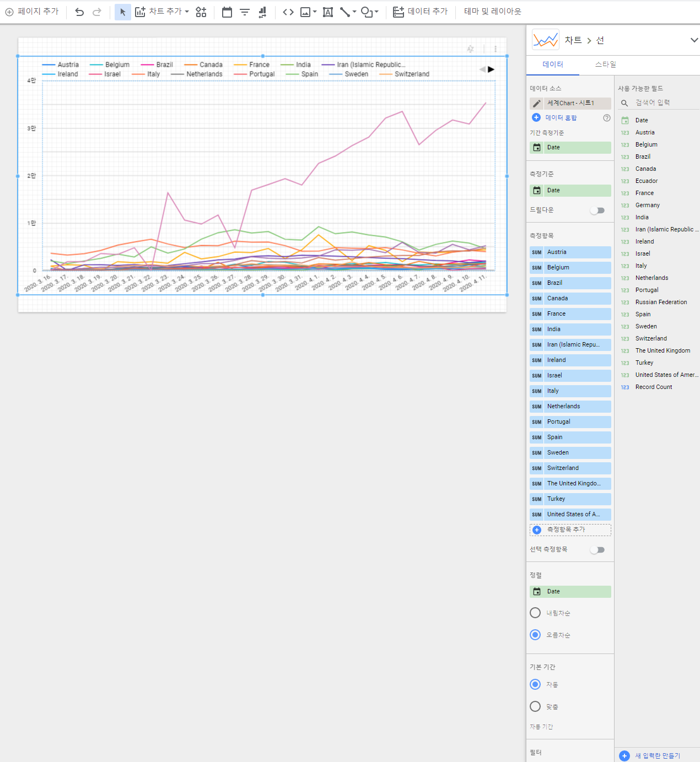700x762 pixels.
Task: Click the Date chip under 기간 측정기준
Action: coord(570,148)
